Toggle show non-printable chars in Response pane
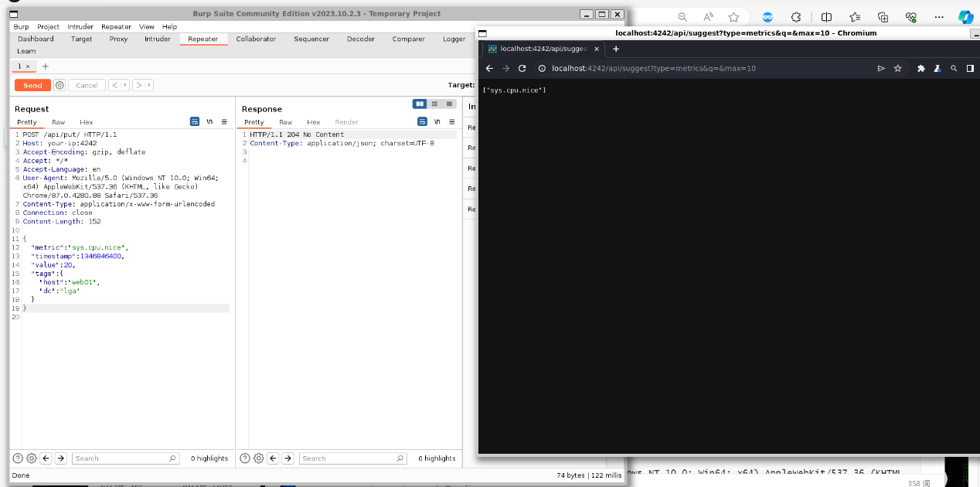The width and height of the screenshot is (980, 487). point(437,122)
